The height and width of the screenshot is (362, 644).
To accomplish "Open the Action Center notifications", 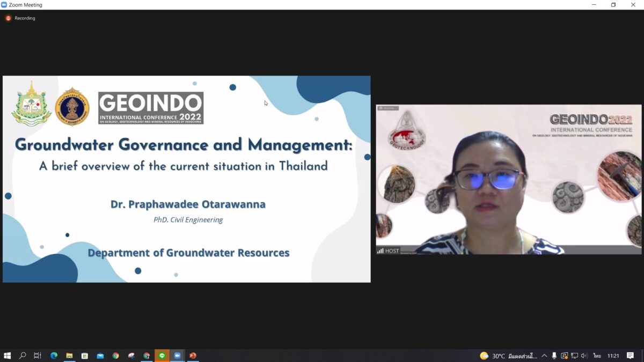I will pos(631,356).
